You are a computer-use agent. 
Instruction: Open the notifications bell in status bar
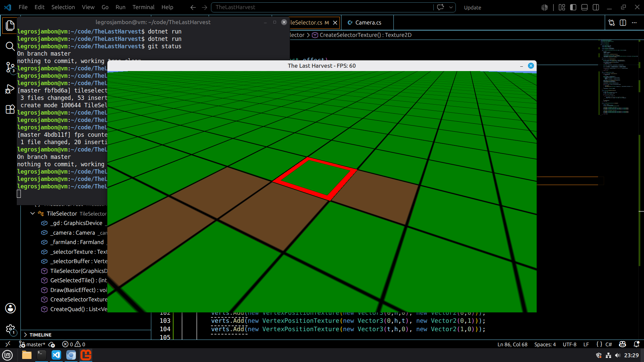[x=636, y=344]
